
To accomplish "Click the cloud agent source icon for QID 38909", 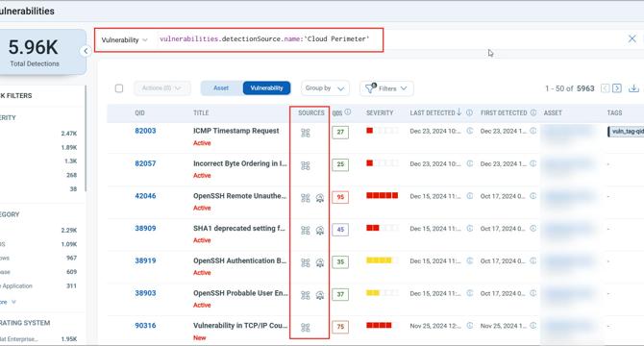I will [x=320, y=231].
